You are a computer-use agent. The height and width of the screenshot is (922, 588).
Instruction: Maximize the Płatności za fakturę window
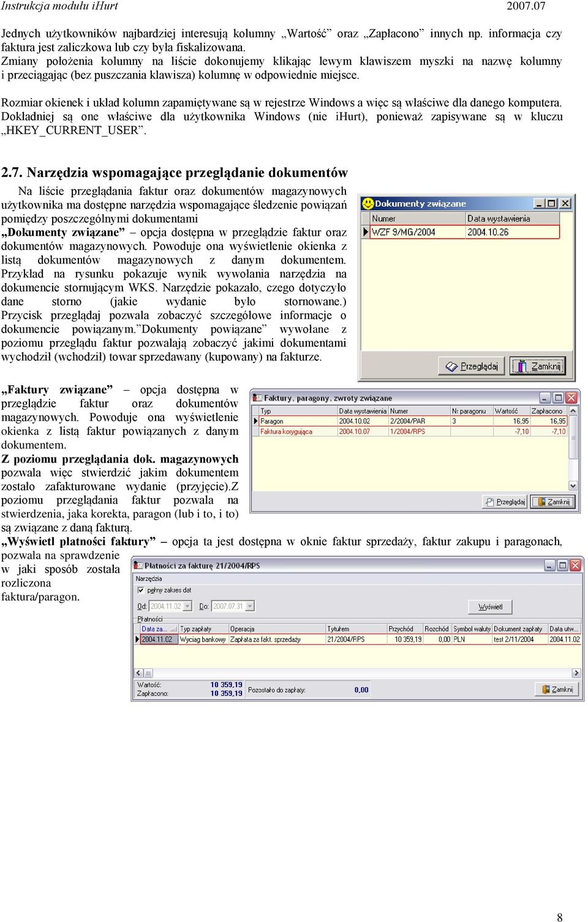pos(563,565)
